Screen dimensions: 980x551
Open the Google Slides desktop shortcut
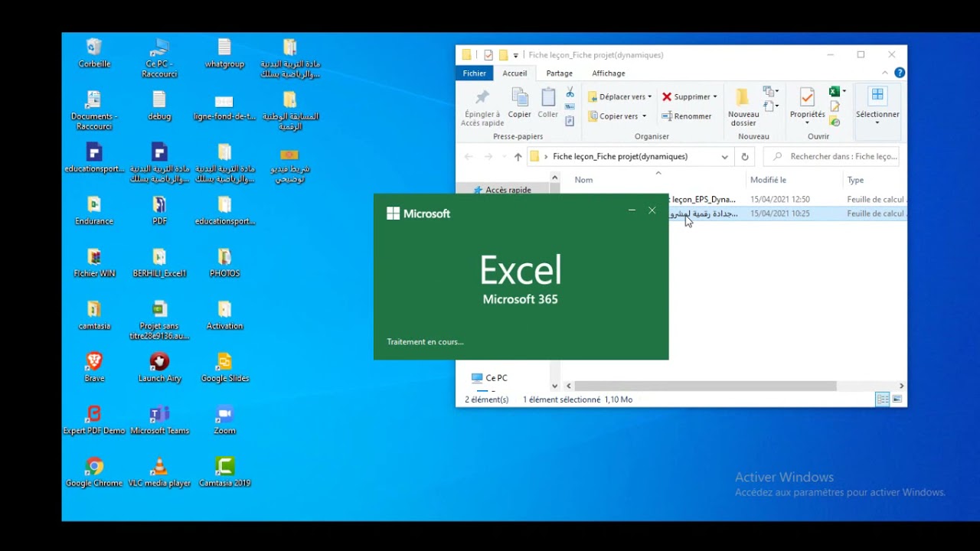coord(224,367)
